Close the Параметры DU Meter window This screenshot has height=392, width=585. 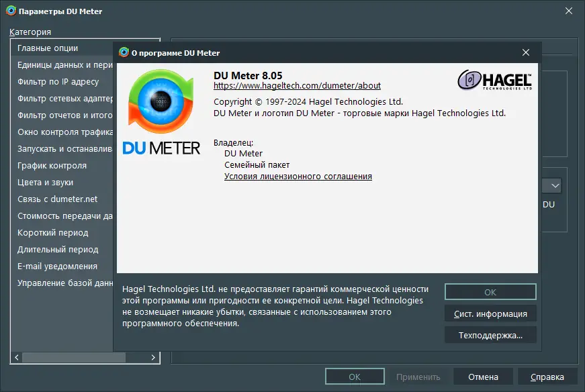[569, 11]
